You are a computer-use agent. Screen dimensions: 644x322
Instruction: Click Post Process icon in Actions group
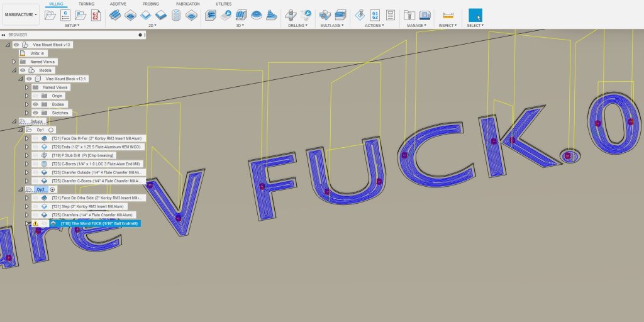(x=375, y=14)
